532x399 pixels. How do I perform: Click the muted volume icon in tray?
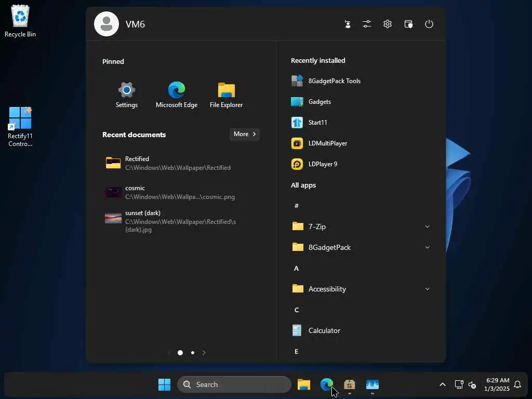tap(472, 385)
